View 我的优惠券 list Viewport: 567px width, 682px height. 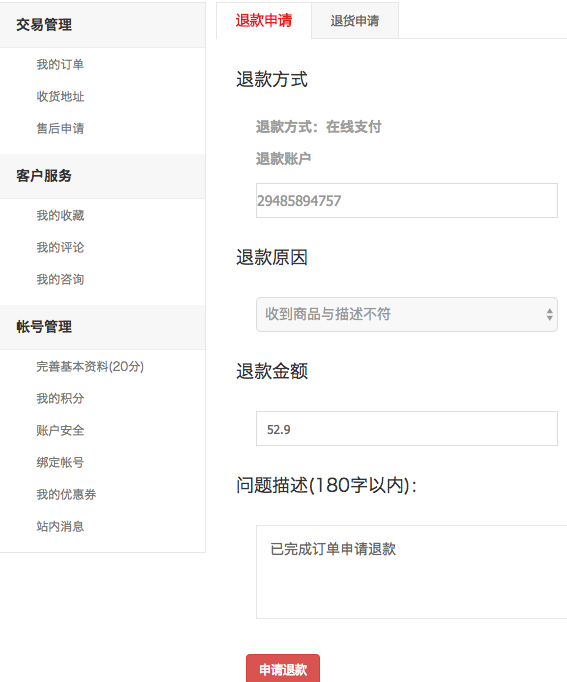click(x=66, y=495)
